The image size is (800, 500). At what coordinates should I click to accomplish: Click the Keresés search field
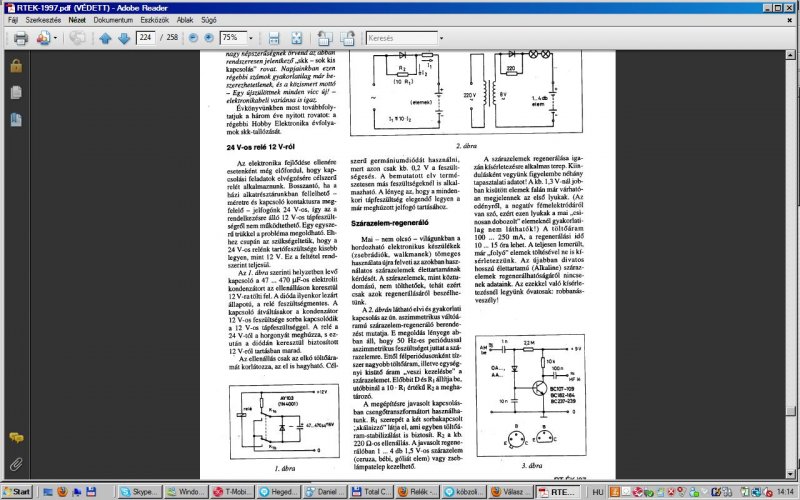pyautogui.click(x=402, y=38)
